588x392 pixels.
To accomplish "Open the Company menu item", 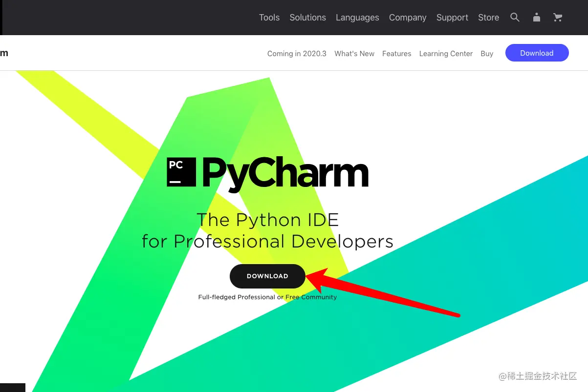I will (408, 18).
